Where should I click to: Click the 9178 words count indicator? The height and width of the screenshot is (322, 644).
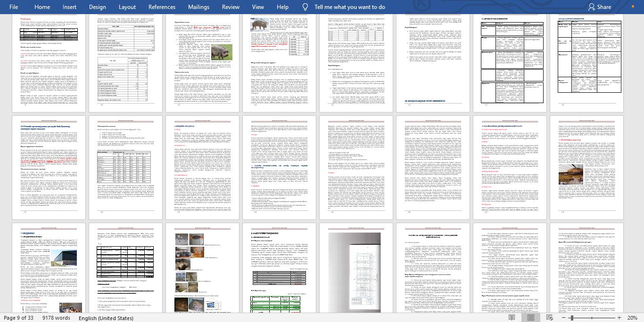pyautogui.click(x=56, y=318)
